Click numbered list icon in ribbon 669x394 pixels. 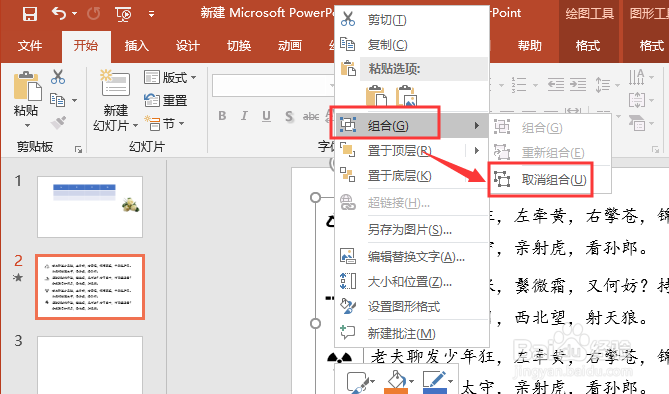pyautogui.click(x=519, y=85)
